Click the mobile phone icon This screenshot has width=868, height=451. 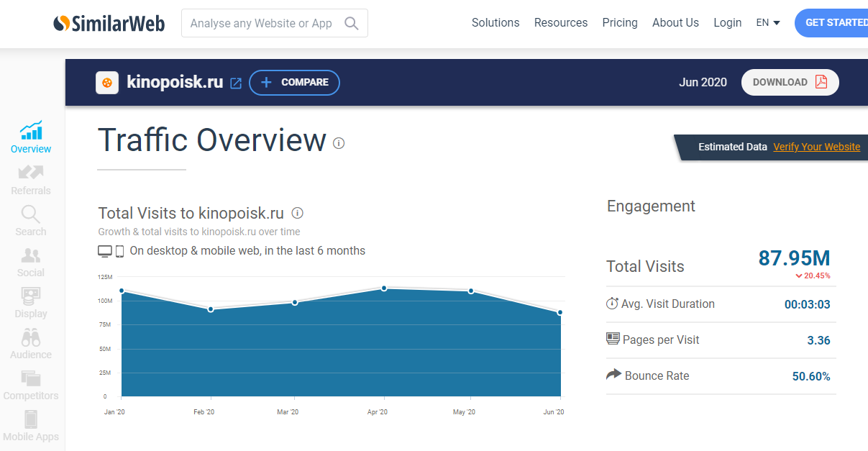[120, 251]
